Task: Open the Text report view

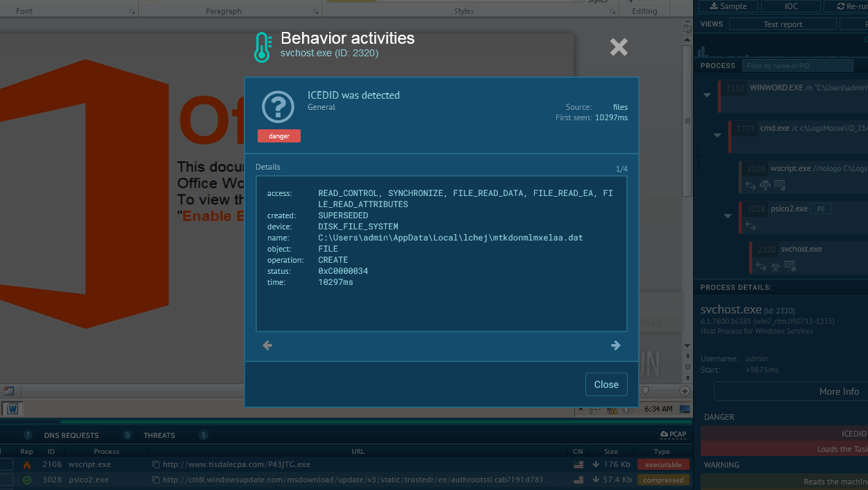Action: (x=783, y=24)
